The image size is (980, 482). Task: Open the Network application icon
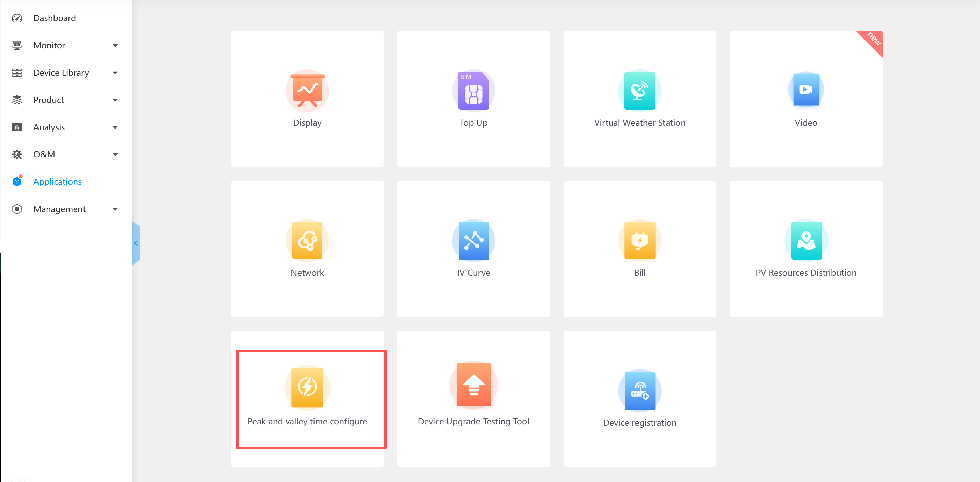pyautogui.click(x=307, y=241)
